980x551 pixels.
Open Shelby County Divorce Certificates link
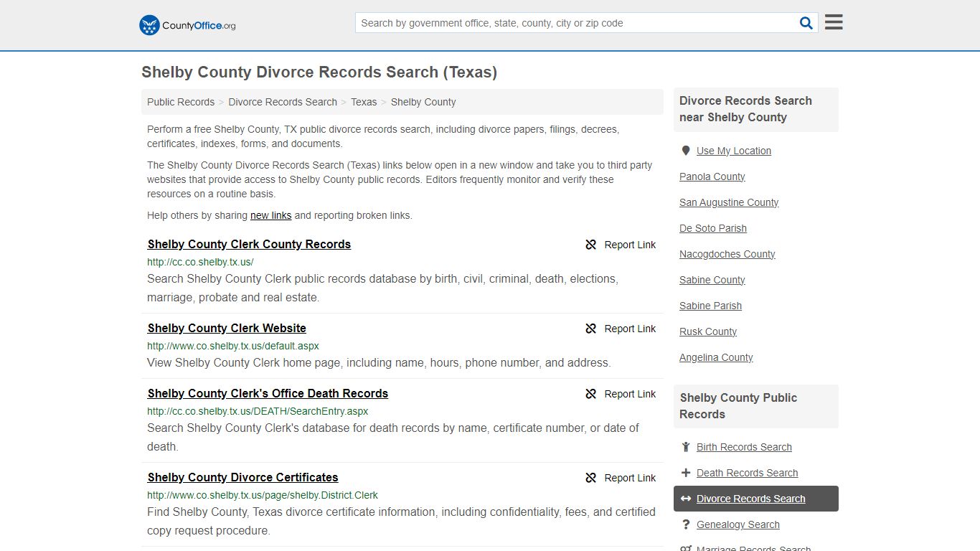click(242, 477)
